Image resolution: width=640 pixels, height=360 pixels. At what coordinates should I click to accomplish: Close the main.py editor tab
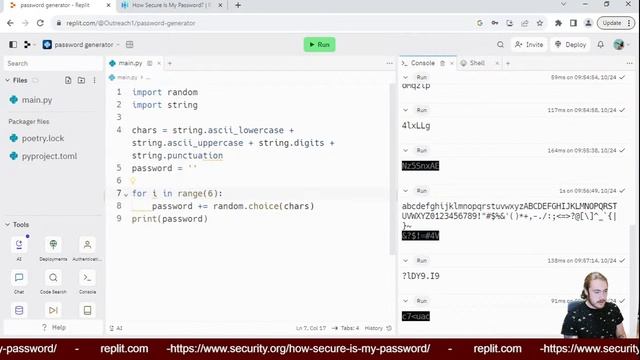tap(159, 63)
